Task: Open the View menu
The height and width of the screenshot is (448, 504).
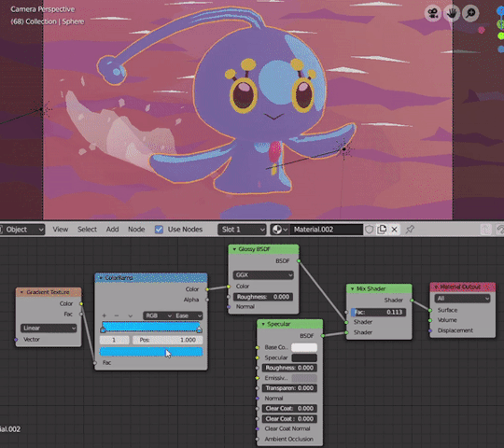Action: tap(61, 230)
